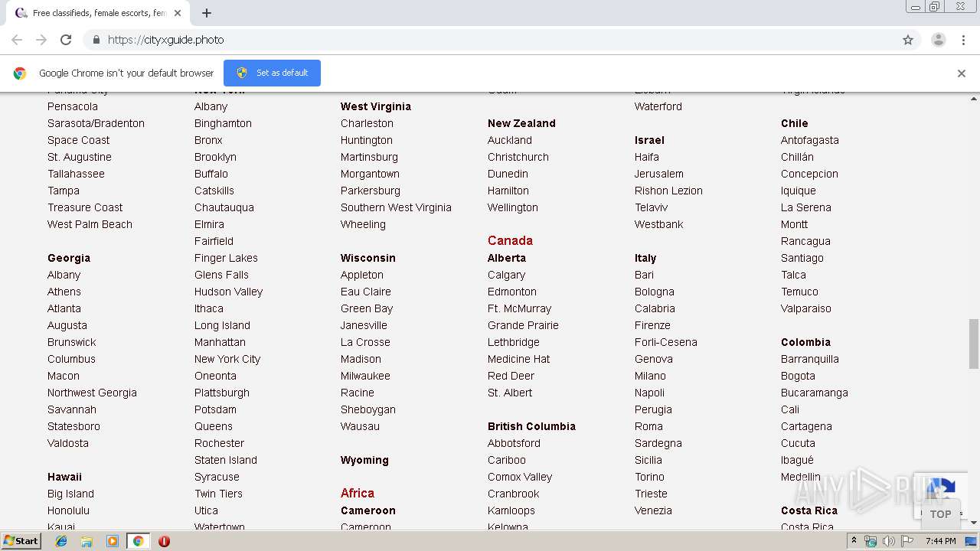
Task: Open the Finger Lakes link
Action: tap(226, 258)
